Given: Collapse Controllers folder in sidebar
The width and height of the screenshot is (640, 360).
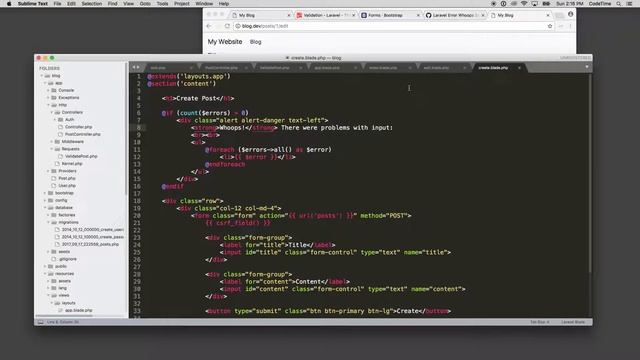Looking at the screenshot, I should [51, 112].
